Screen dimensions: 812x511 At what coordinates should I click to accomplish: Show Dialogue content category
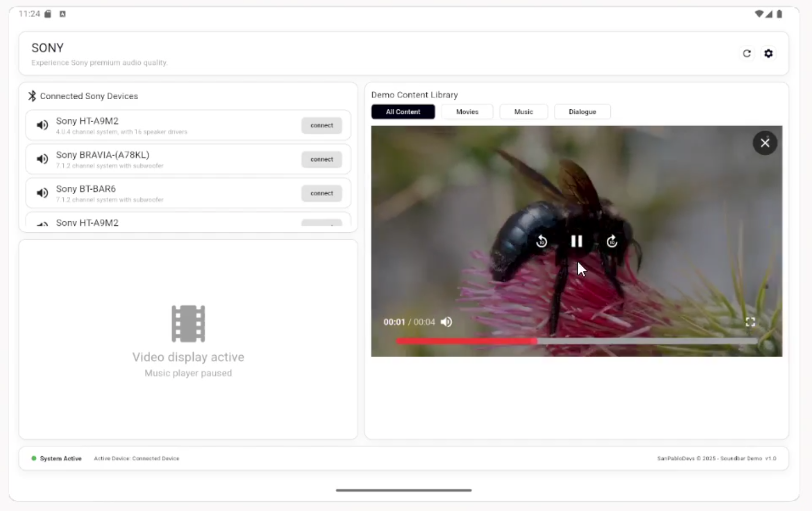click(x=582, y=112)
